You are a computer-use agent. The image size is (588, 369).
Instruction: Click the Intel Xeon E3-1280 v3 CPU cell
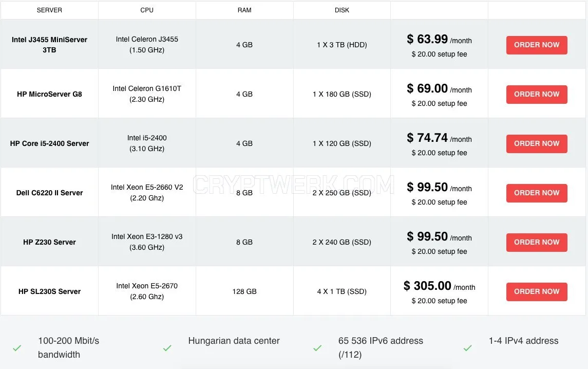(x=147, y=242)
